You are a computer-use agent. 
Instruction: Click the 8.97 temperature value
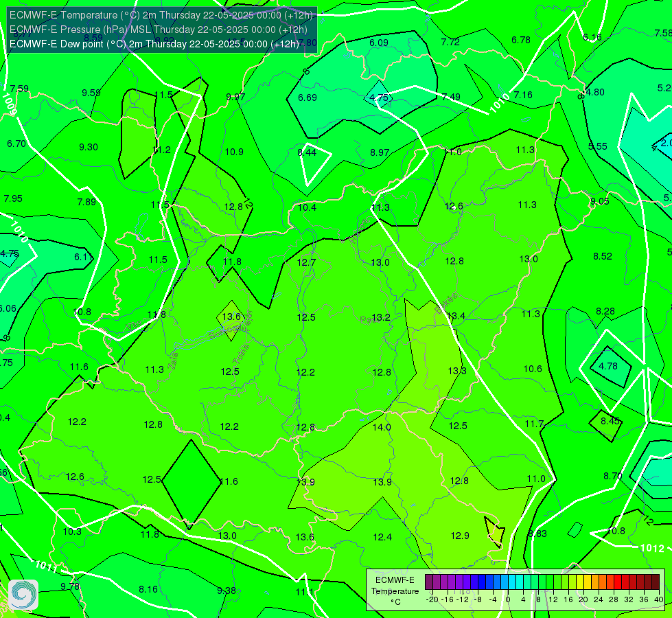380,152
